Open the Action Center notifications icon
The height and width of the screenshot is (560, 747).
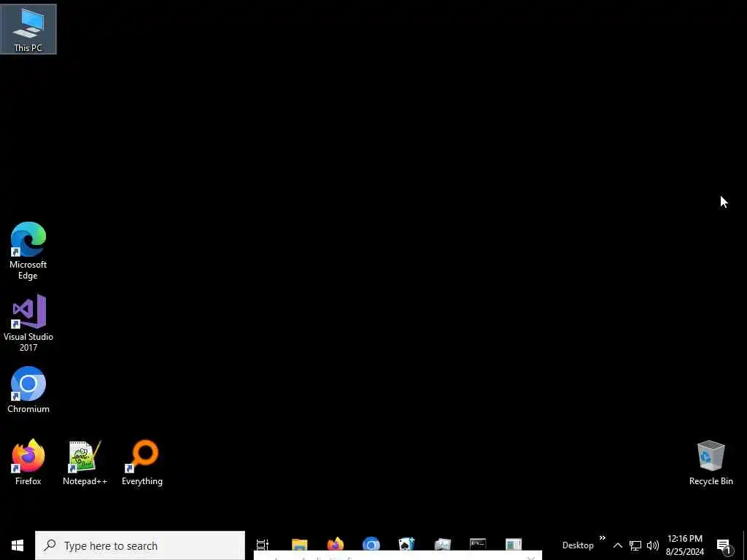(x=724, y=545)
